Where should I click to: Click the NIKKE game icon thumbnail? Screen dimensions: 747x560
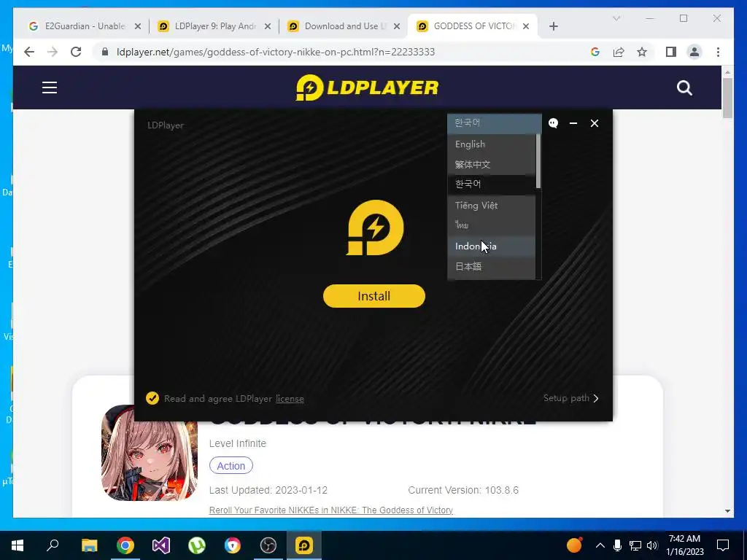(150, 453)
